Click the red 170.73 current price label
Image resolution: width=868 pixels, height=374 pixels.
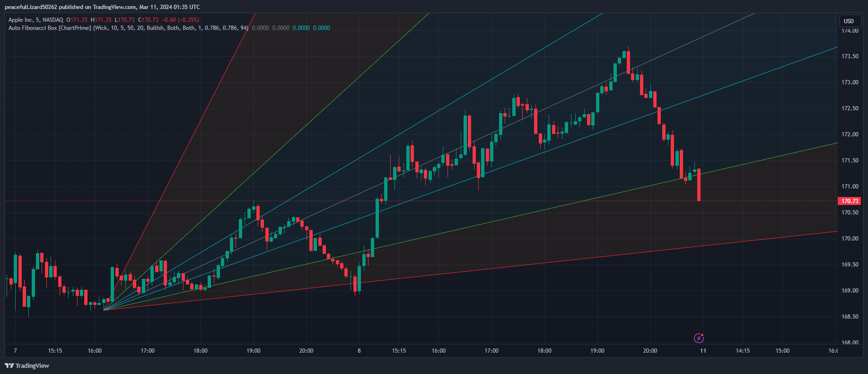[850, 201]
